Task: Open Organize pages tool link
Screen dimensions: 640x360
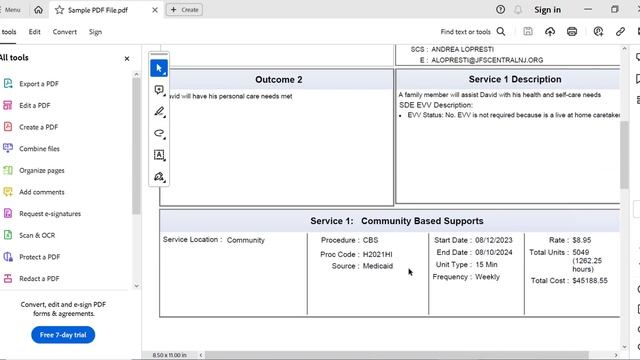Action: (42, 170)
